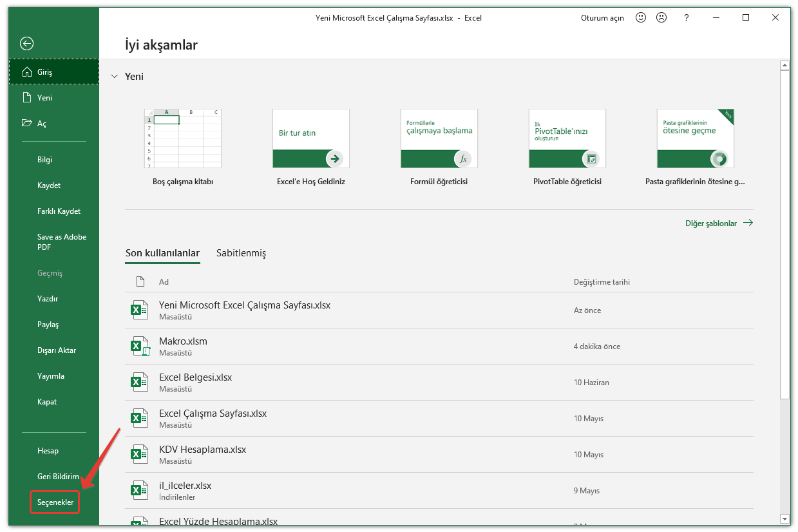Open Yazdır from the sidebar
The width and height of the screenshot is (798, 532).
(x=48, y=299)
